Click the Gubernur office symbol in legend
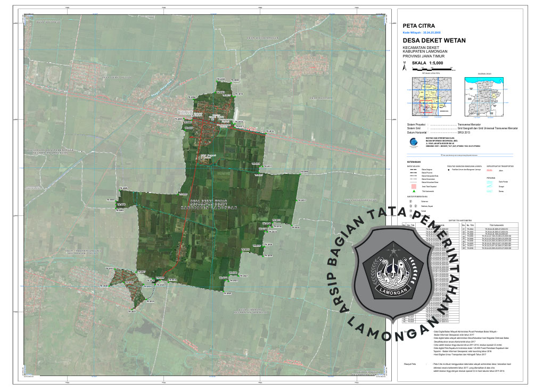The height and width of the screenshot is (392, 551). coord(410,202)
